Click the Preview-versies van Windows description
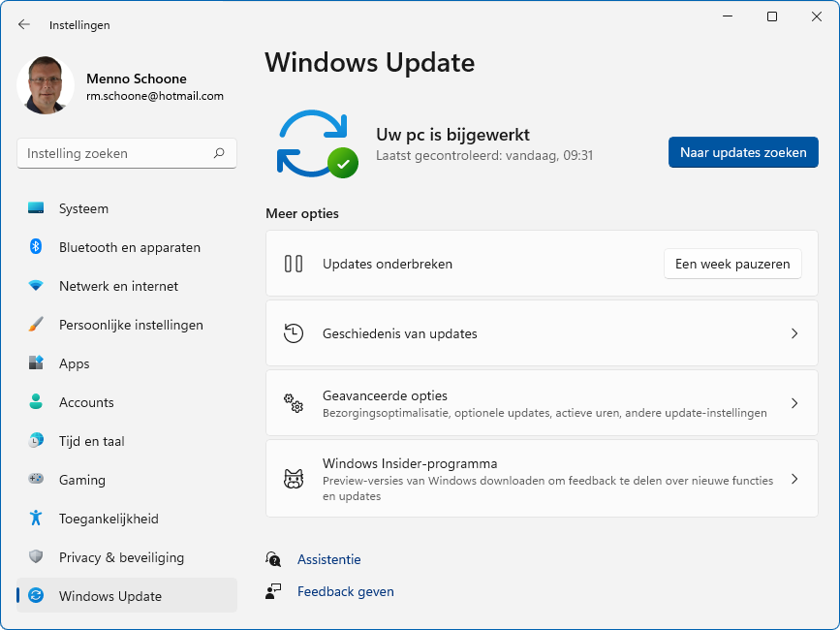Viewport: 840px width, 630px height. 547,488
